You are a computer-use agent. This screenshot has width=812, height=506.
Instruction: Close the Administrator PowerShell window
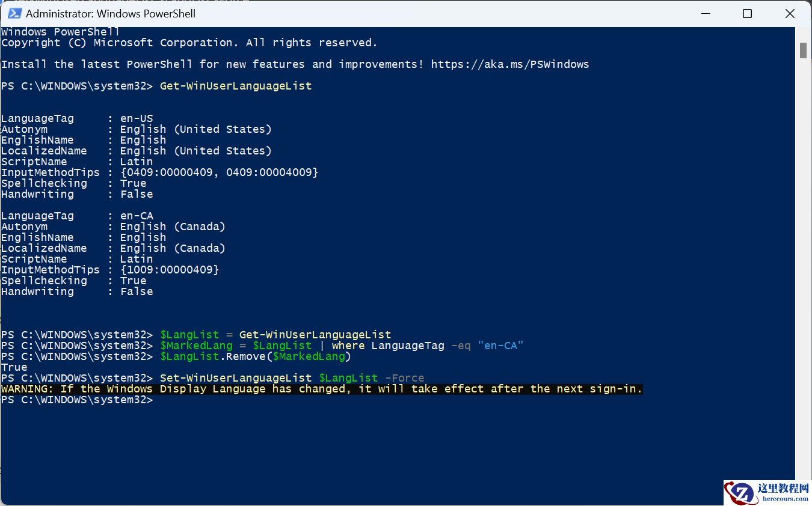tap(790, 13)
